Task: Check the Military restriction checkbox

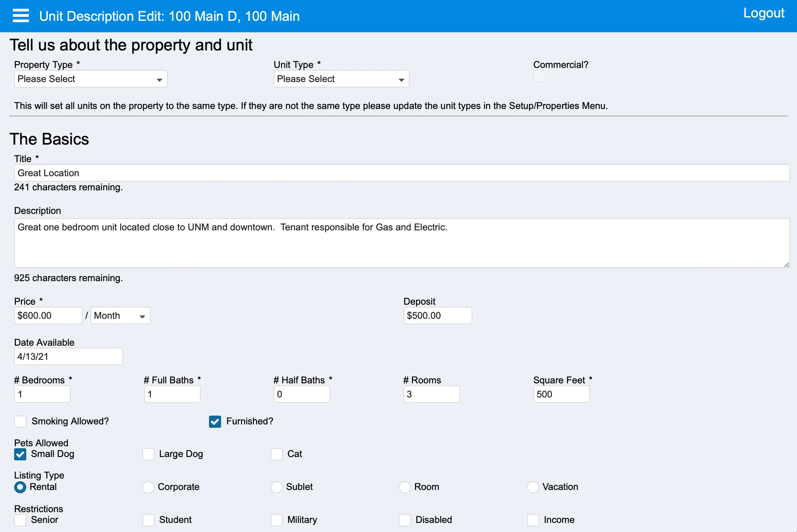Action: (x=276, y=520)
